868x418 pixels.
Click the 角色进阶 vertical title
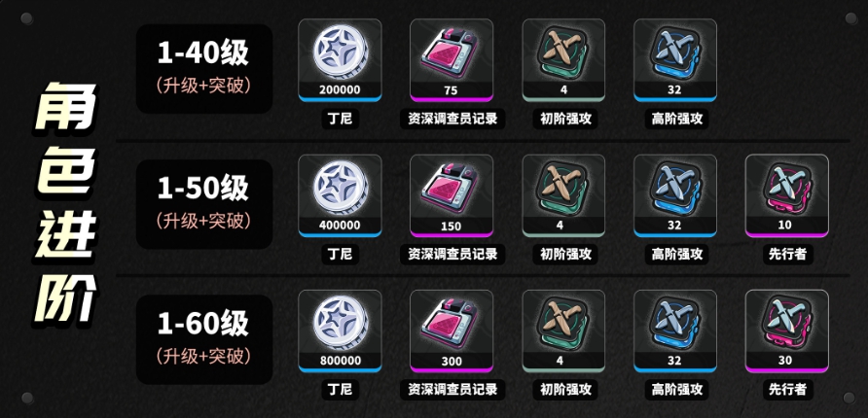(65, 204)
